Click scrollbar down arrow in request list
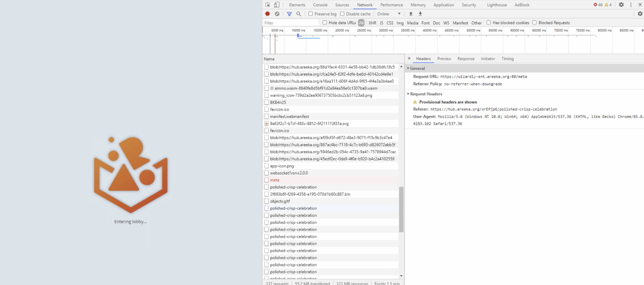The image size is (644, 285). point(401,276)
